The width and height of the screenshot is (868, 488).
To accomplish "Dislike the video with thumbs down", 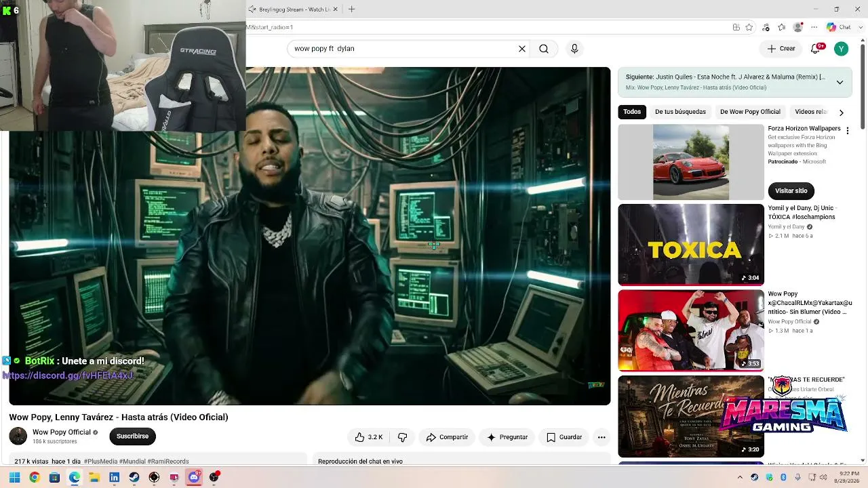I will (402, 437).
